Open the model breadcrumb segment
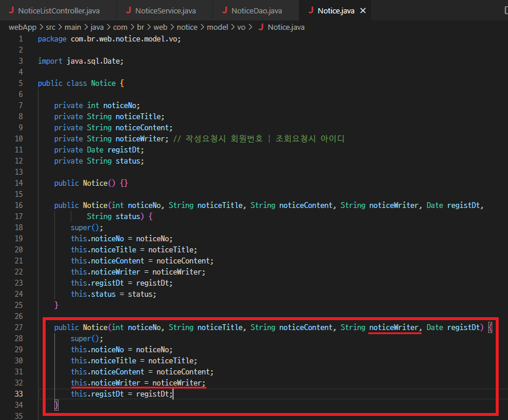The width and height of the screenshot is (508, 420). point(217,27)
